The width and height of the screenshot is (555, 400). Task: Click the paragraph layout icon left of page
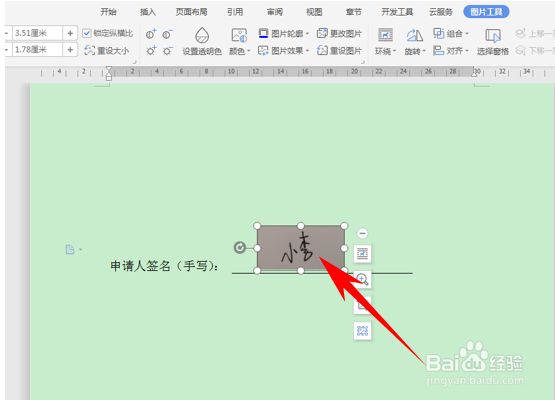[x=70, y=250]
